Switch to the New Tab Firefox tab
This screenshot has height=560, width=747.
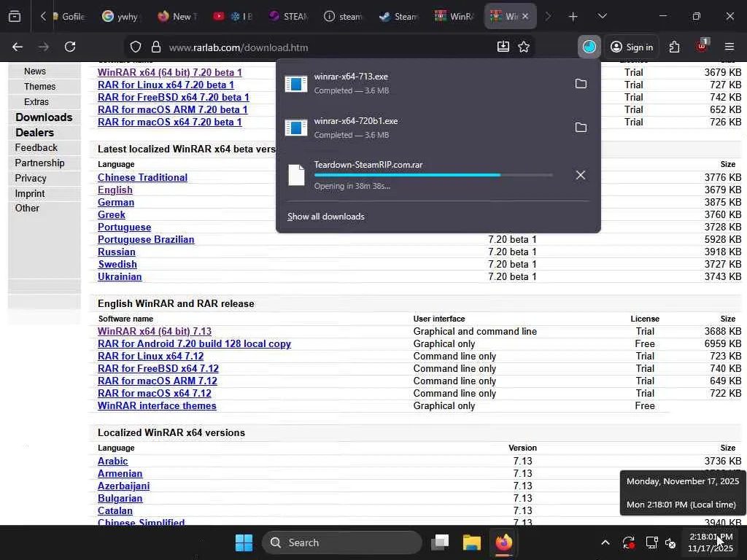click(178, 17)
